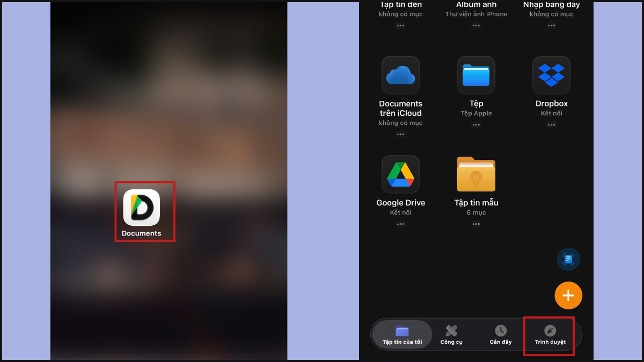The height and width of the screenshot is (362, 644).
Task: Tap the "Tệp Apple" subtitle text
Action: click(x=476, y=114)
